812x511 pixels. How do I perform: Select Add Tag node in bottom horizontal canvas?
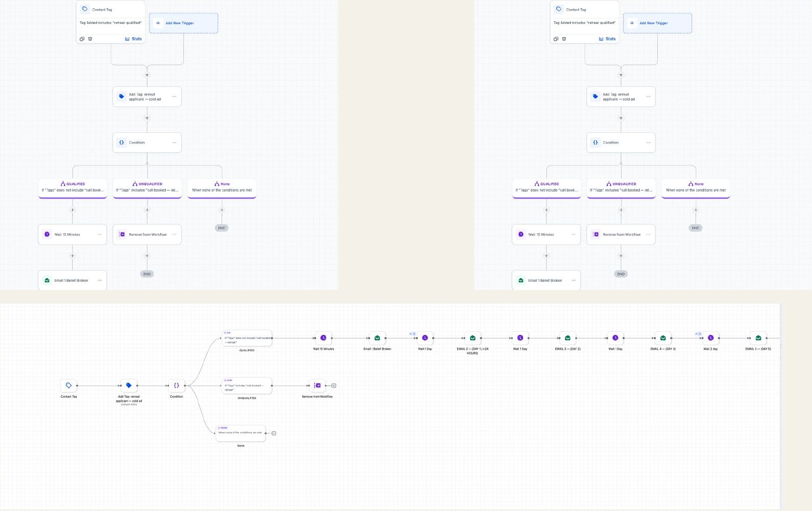129,385
